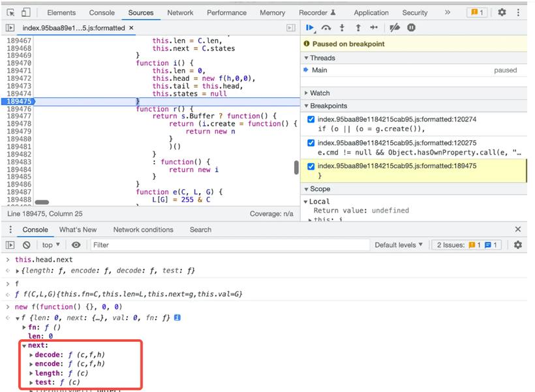Open the Performance tab

pos(226,13)
